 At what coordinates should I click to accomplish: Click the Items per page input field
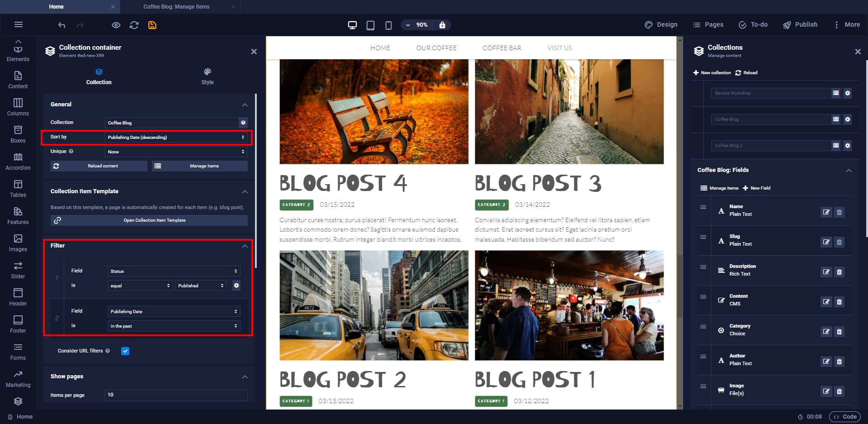coord(176,395)
